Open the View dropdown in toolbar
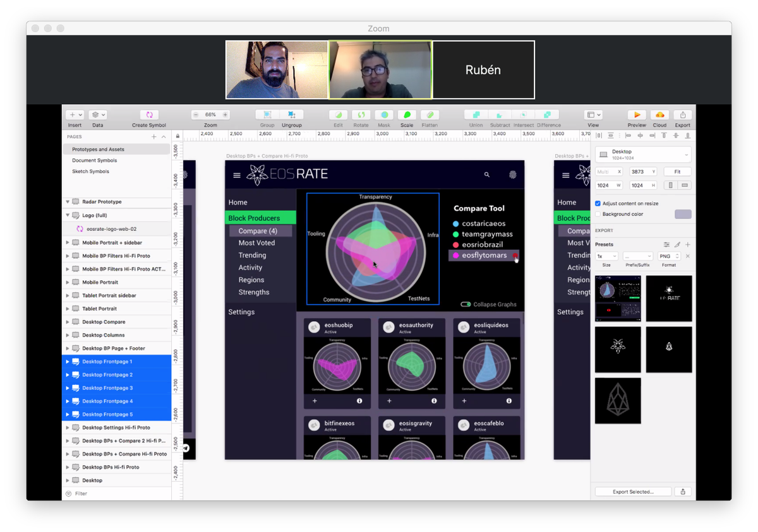 (593, 115)
